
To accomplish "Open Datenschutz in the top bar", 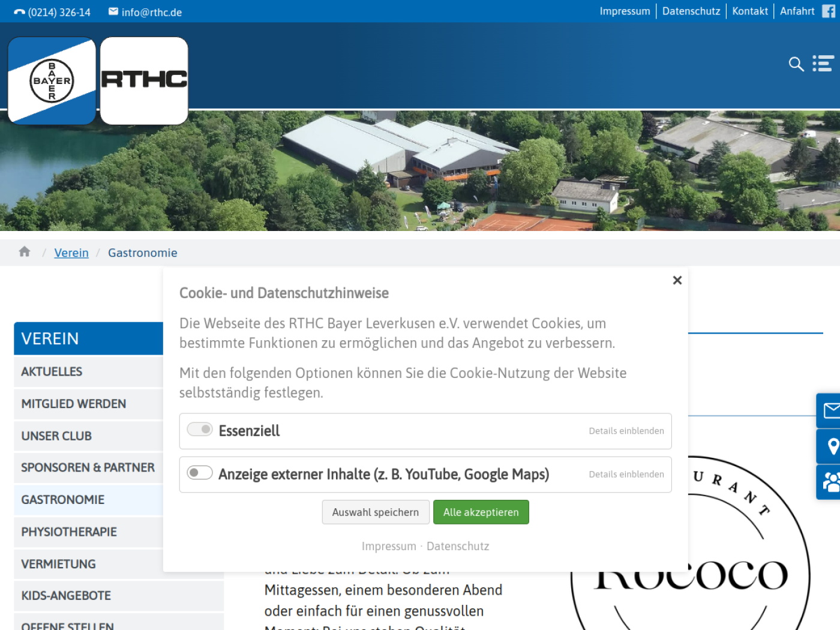I will click(691, 11).
